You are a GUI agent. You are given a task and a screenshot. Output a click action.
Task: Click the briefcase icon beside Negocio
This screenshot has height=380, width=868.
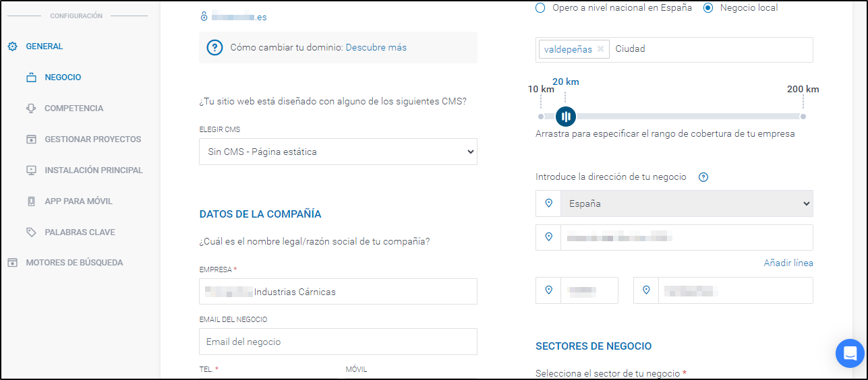(31, 77)
